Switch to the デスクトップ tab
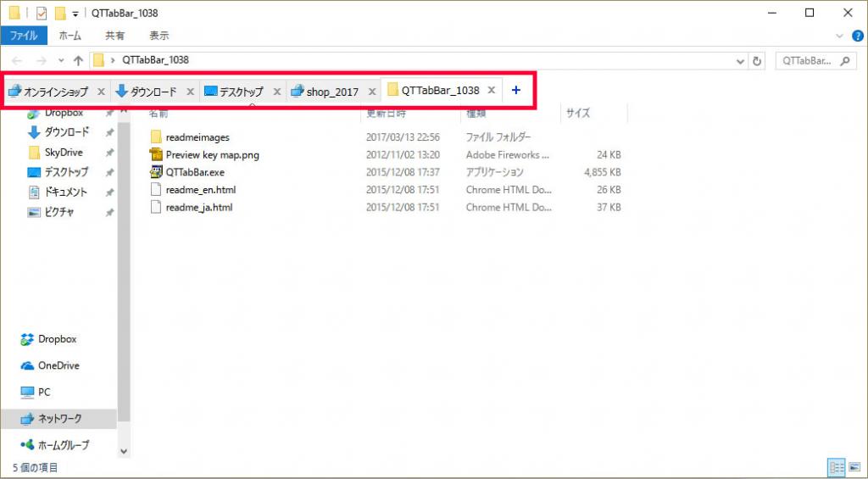 tap(242, 92)
